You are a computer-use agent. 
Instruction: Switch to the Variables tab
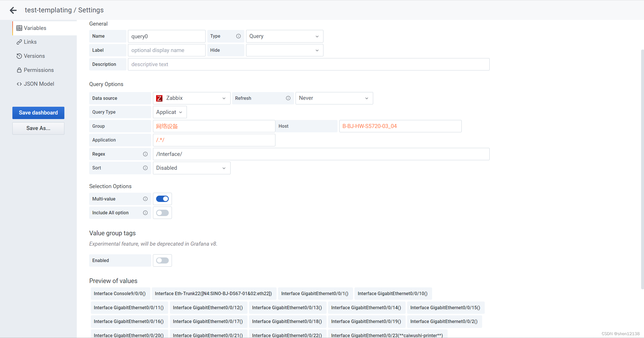click(34, 28)
